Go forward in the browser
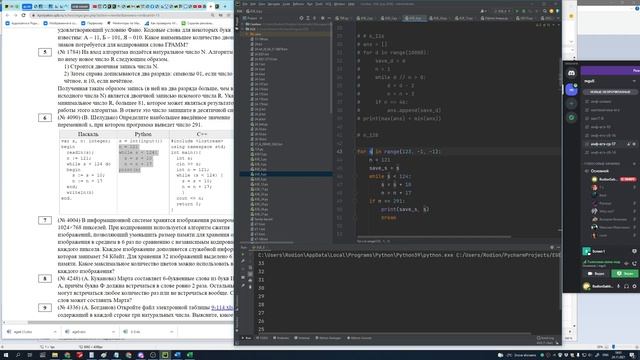640x360 pixels. click(x=16, y=15)
